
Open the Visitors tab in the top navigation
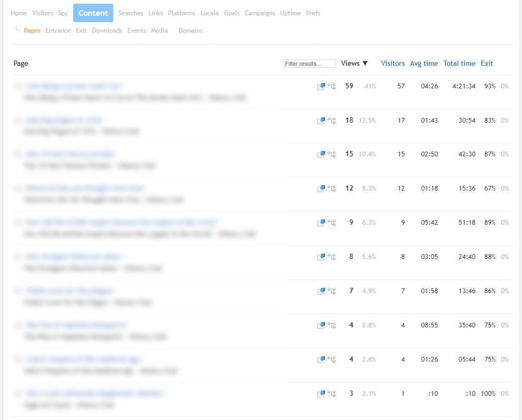43,13
